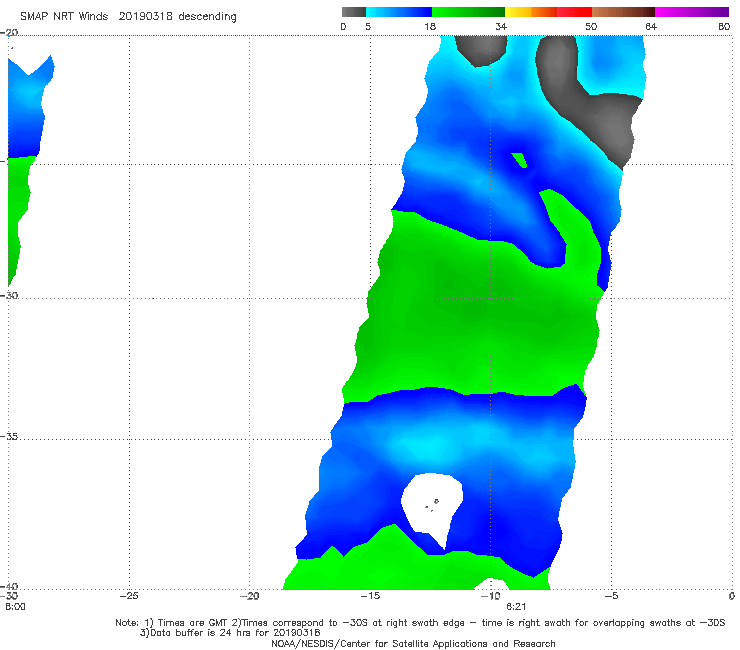
Task: Click the longitude axis label '-20' at bottom
Action: pyautogui.click(x=249, y=596)
